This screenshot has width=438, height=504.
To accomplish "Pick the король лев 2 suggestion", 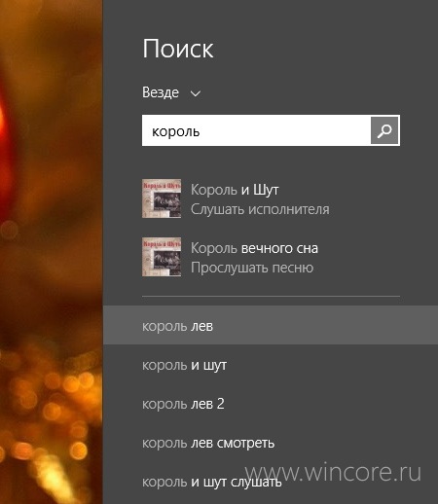I will [271, 404].
